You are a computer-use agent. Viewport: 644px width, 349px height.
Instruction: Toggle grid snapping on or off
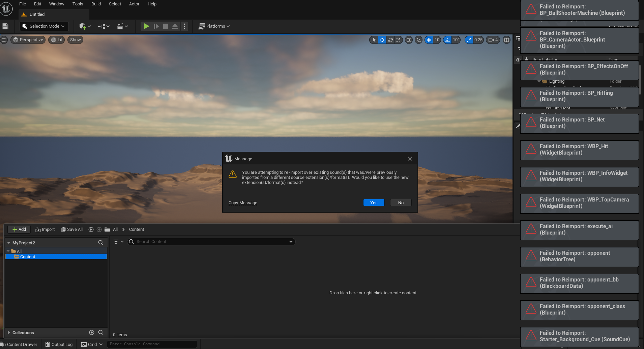[429, 40]
